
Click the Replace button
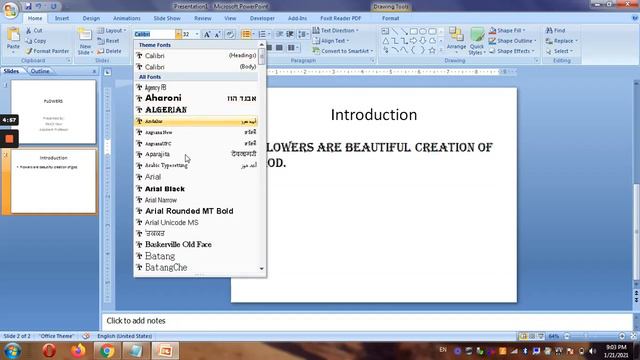click(x=562, y=41)
